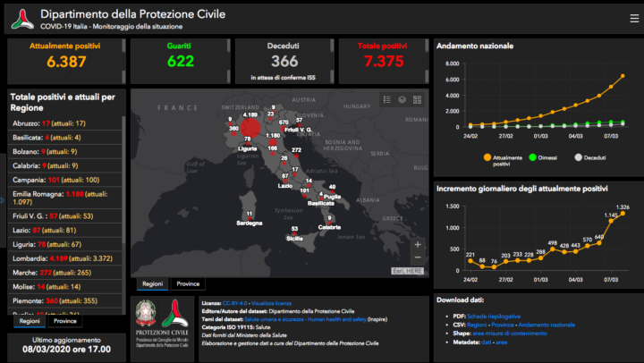Zoom out on the map with minus
Viewport: 644px width, 363px height.
pyautogui.click(x=418, y=257)
